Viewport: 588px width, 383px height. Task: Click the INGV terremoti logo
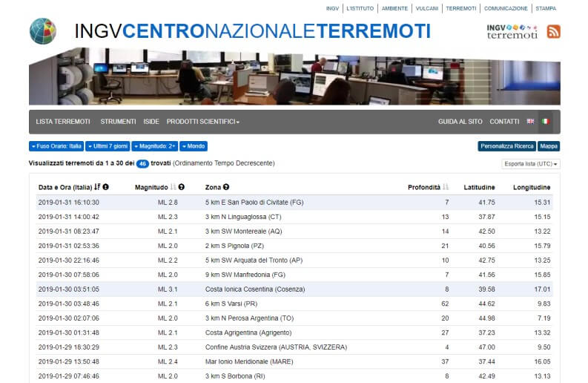coord(512,31)
